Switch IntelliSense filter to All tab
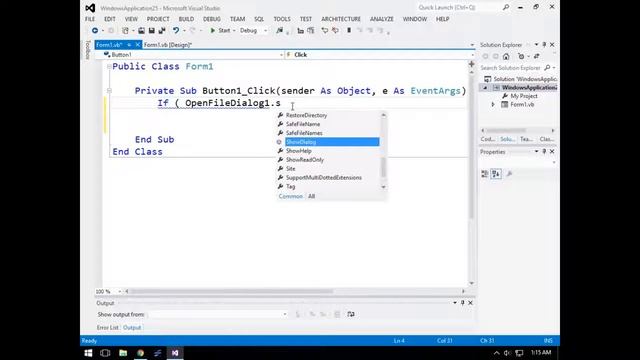The height and width of the screenshot is (360, 640). coord(311,196)
